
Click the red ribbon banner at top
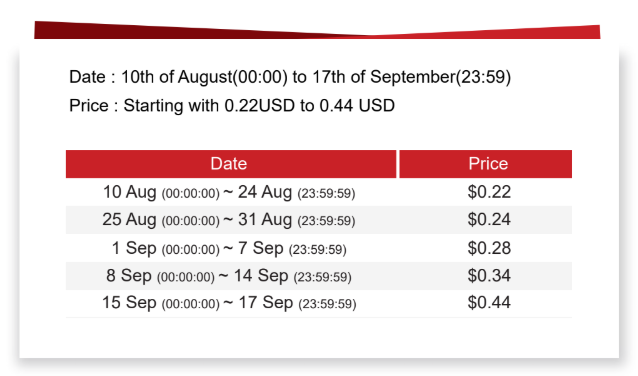point(317,30)
